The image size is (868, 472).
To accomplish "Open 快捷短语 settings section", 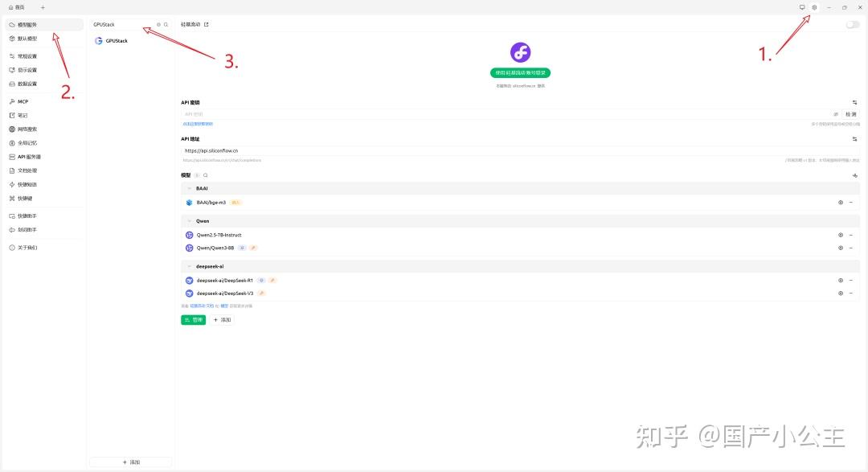I will 44,184.
